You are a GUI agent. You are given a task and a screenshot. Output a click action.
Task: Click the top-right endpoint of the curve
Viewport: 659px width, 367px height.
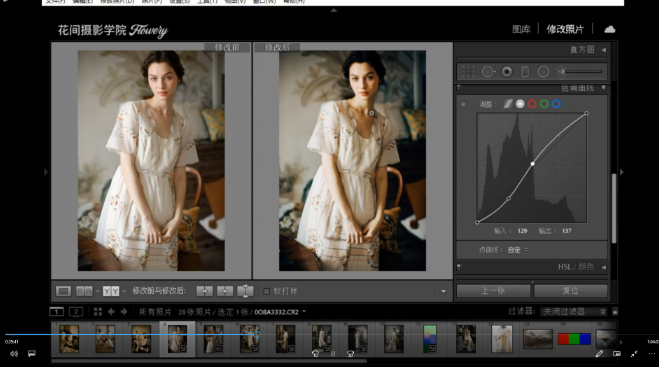[587, 113]
